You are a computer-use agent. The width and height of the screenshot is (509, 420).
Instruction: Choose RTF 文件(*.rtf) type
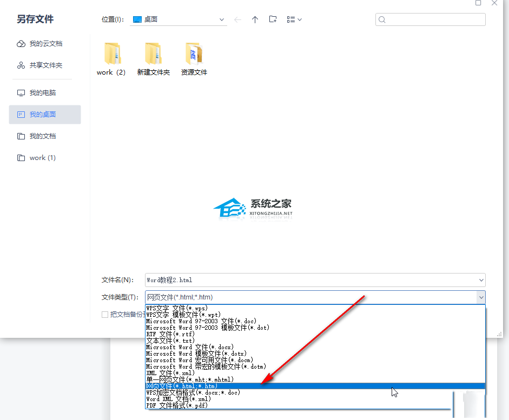[x=315, y=334]
